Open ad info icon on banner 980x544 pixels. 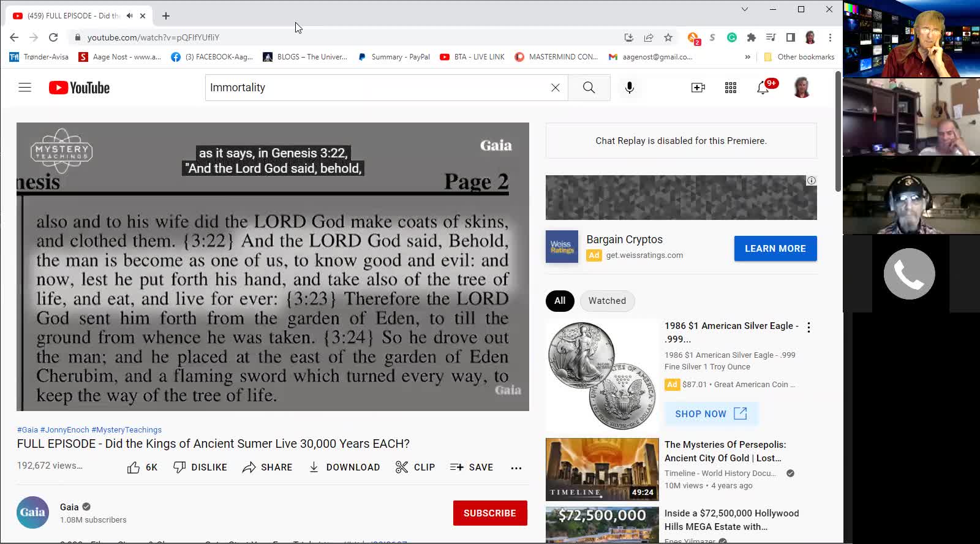[811, 181]
